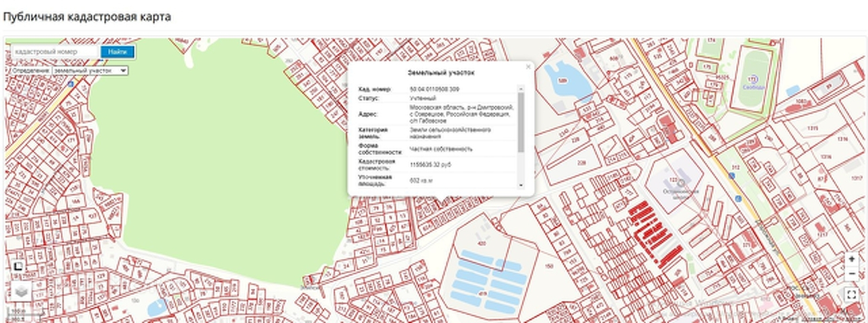Zoom out with the minus button
Viewport: 868px width, 323px height.
(852, 274)
